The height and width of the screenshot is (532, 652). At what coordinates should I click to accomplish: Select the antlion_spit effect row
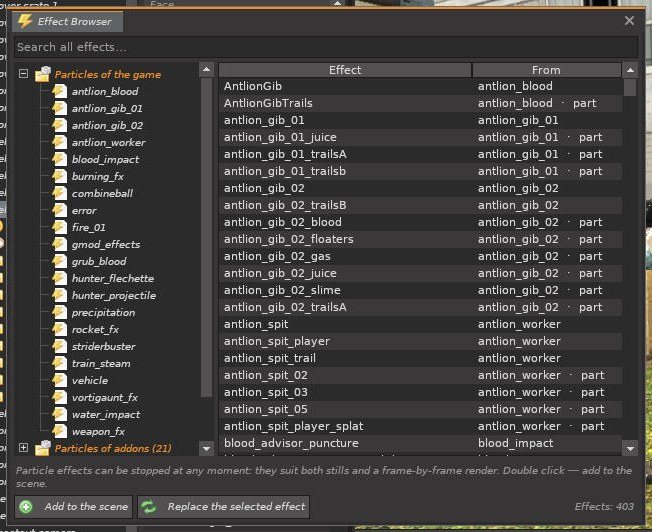pos(420,324)
